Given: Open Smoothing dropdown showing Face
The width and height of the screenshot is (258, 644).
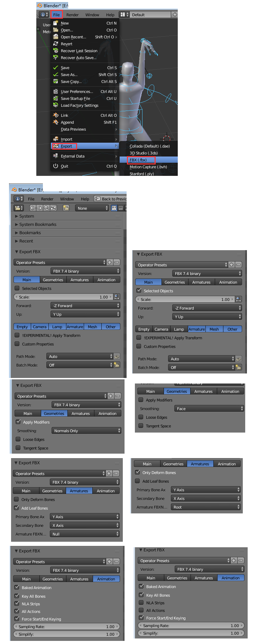Looking at the screenshot, I should pyautogui.click(x=209, y=408).
